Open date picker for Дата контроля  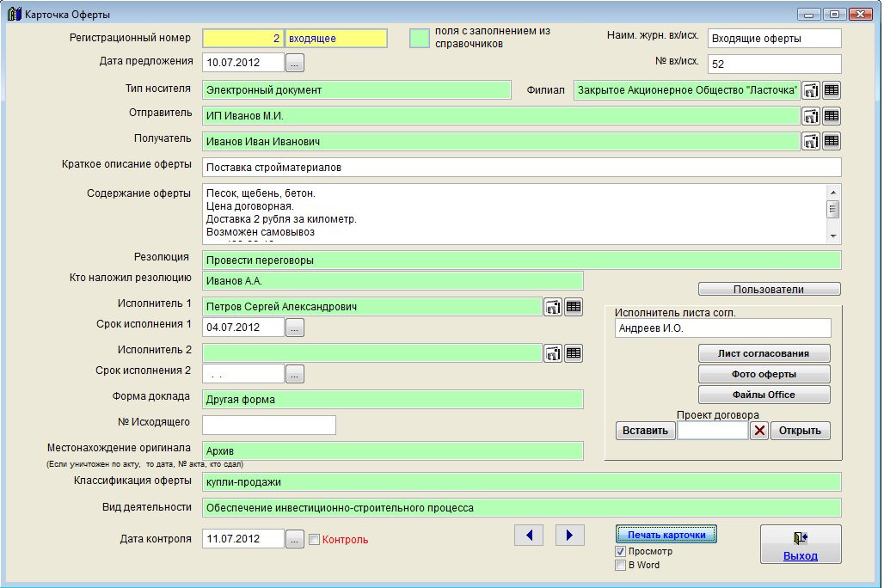click(x=295, y=540)
